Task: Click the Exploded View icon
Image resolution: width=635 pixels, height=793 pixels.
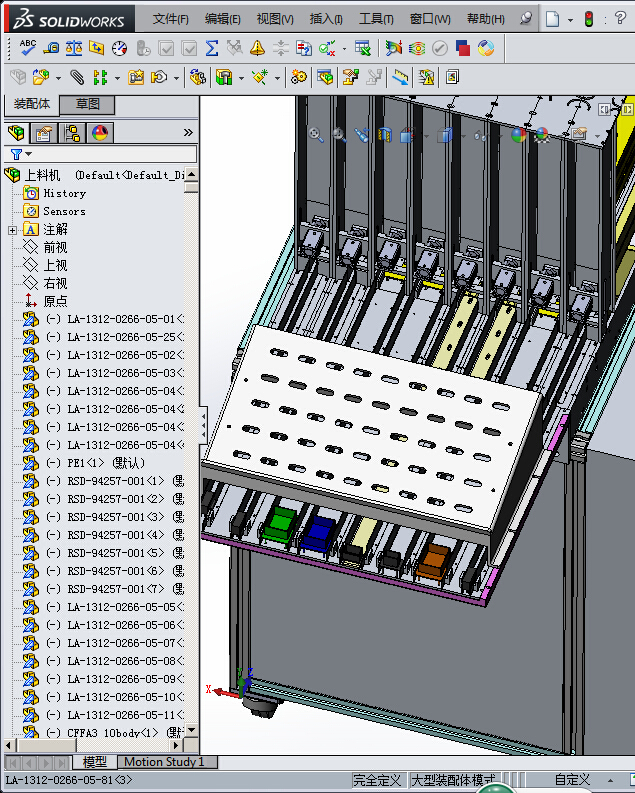Action: pos(350,77)
